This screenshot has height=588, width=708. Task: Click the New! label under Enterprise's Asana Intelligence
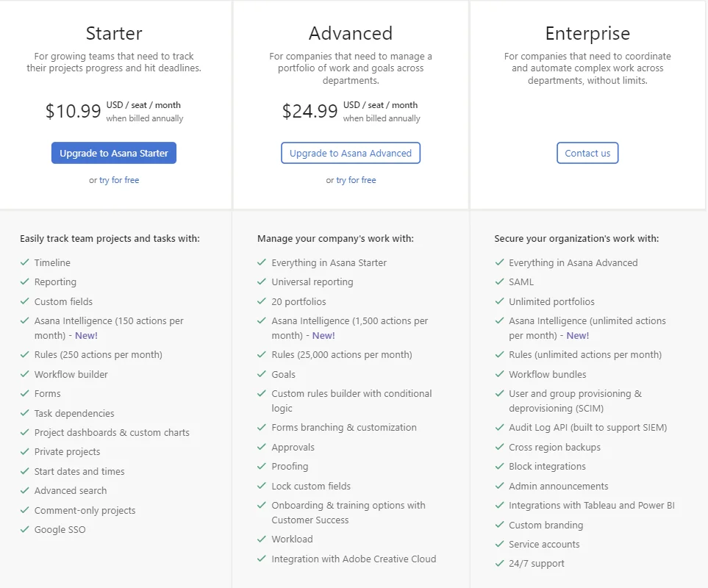577,335
